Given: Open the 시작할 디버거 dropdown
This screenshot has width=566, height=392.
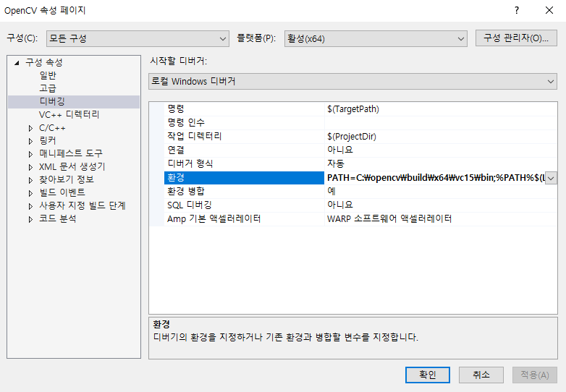Looking at the screenshot, I should (x=352, y=82).
